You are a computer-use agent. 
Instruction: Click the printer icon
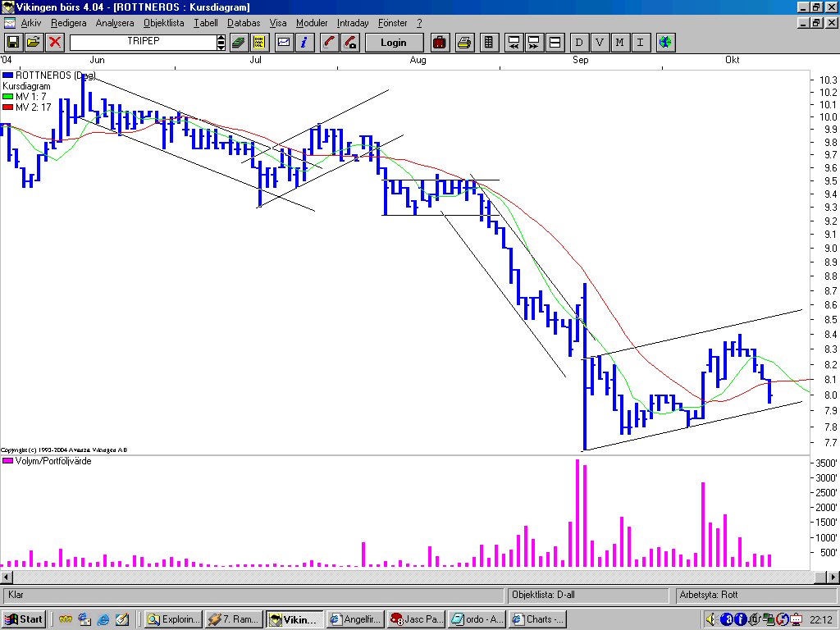[x=464, y=43]
